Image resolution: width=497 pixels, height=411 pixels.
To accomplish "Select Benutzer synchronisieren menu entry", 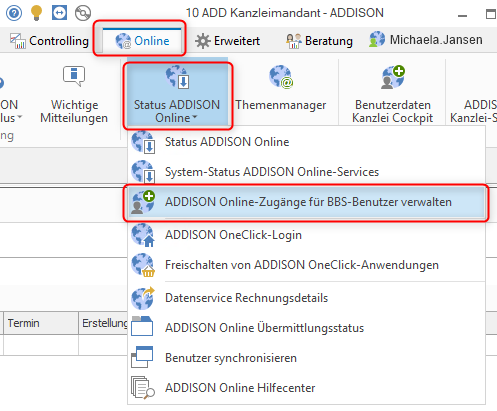I will [x=306, y=358].
